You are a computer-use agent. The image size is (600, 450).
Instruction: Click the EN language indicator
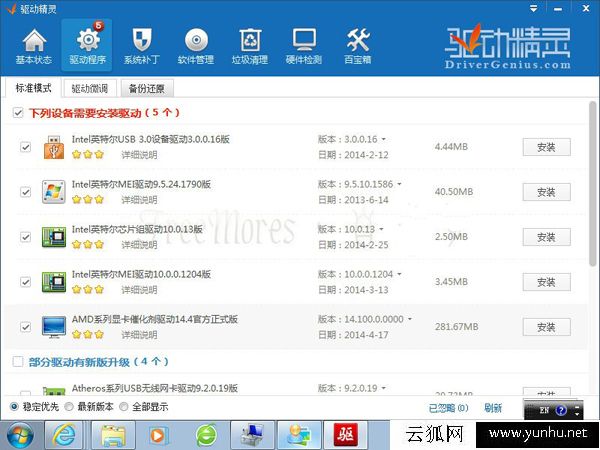(x=544, y=411)
